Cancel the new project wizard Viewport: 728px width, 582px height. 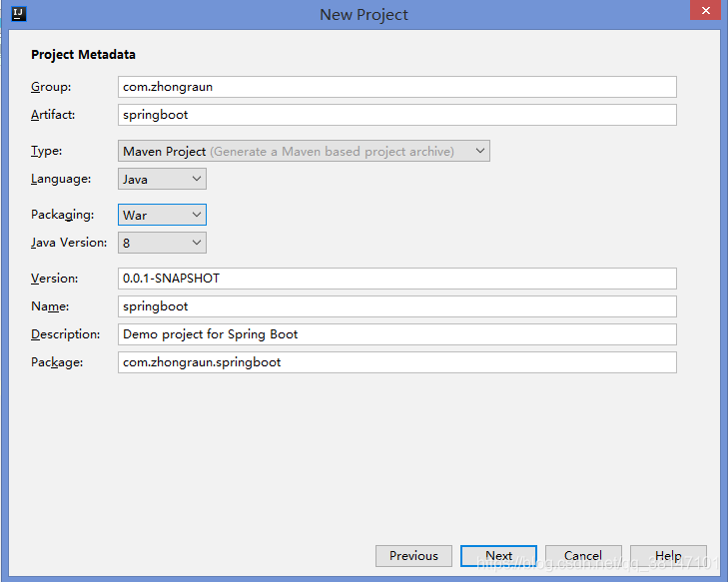583,555
